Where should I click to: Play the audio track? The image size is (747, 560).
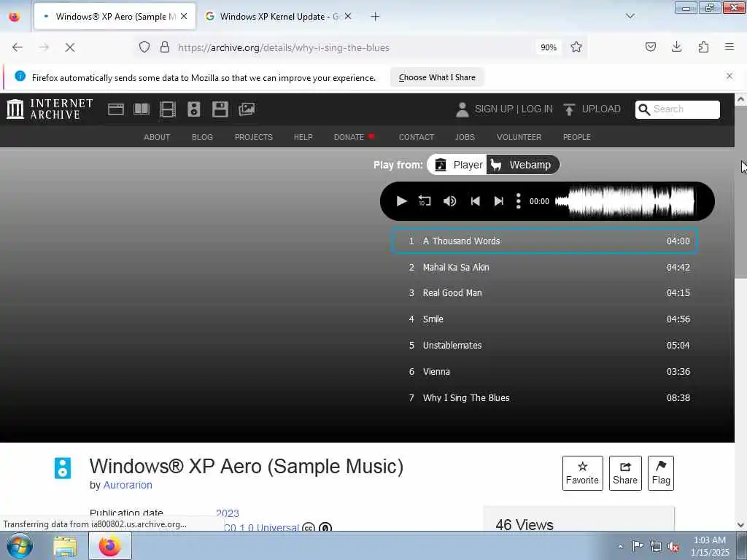pyautogui.click(x=401, y=201)
